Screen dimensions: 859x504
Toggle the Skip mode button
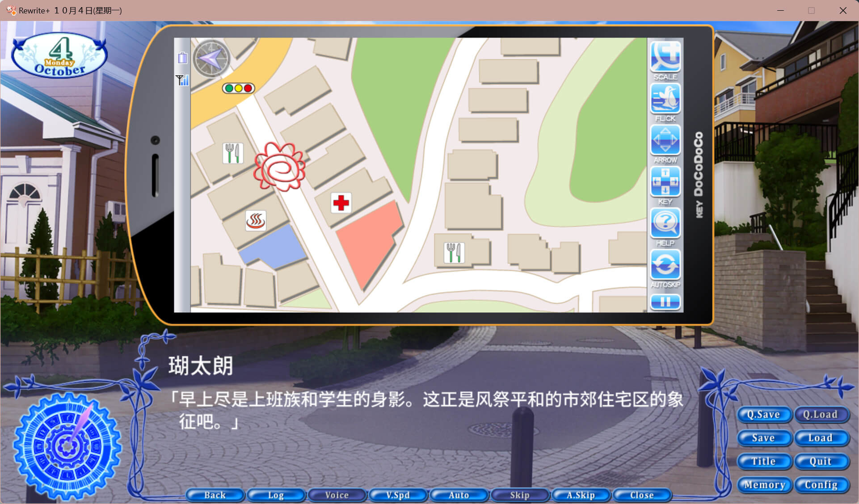tap(519, 495)
